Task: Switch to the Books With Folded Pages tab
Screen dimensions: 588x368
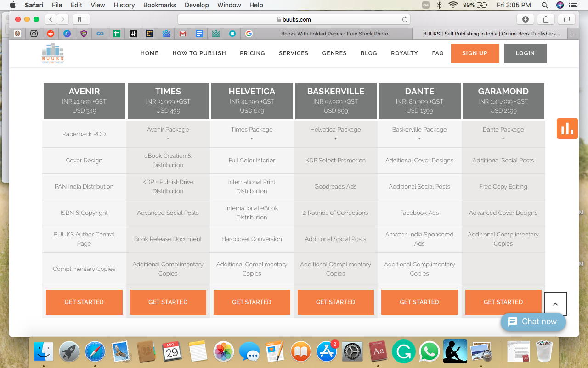Action: tap(334, 34)
